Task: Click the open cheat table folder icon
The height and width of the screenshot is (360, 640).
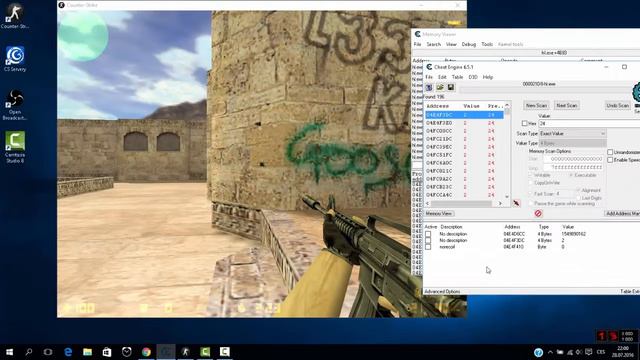Action: pos(440,87)
